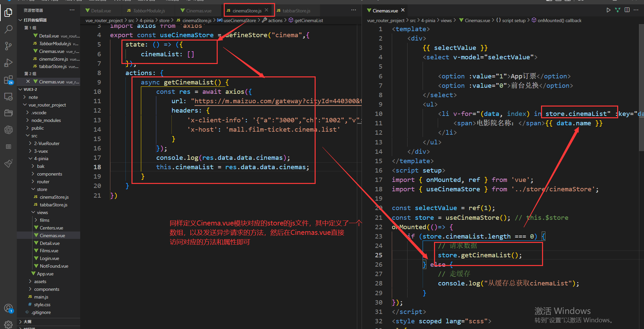
Task: Open more actions for left editor group
Action: tap(354, 10)
